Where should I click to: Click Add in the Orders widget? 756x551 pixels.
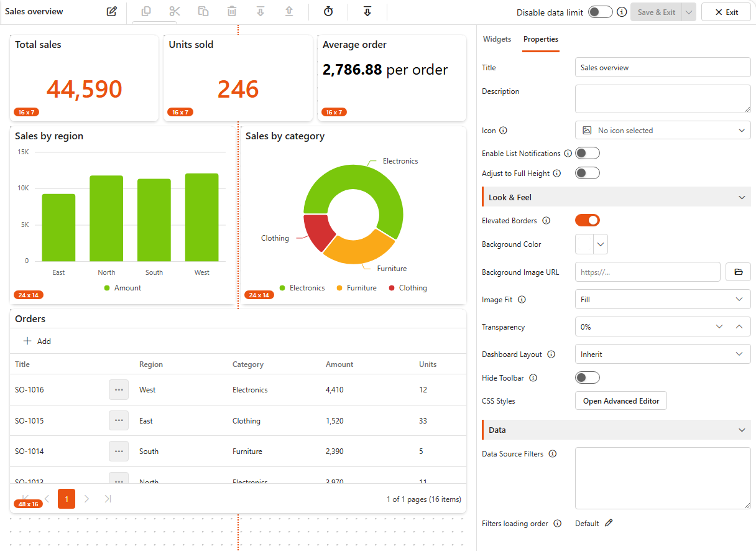point(37,341)
